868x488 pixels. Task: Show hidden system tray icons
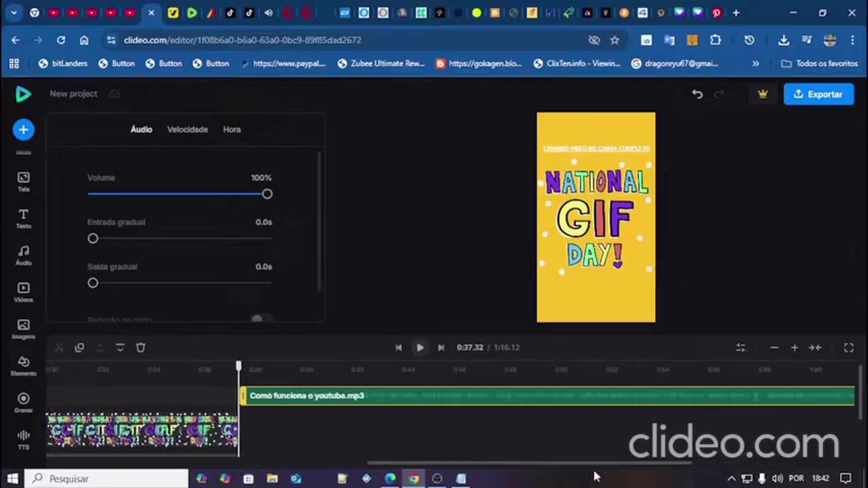coord(731,479)
